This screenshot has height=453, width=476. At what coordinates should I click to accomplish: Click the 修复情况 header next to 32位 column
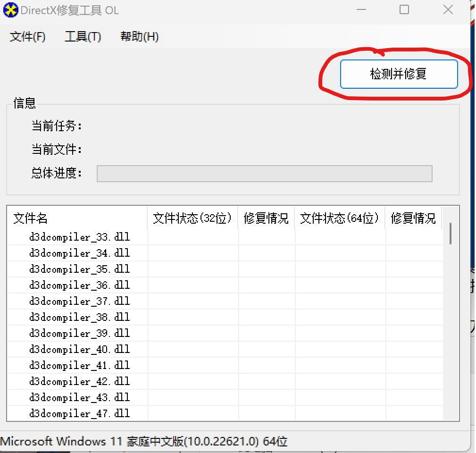(x=266, y=218)
